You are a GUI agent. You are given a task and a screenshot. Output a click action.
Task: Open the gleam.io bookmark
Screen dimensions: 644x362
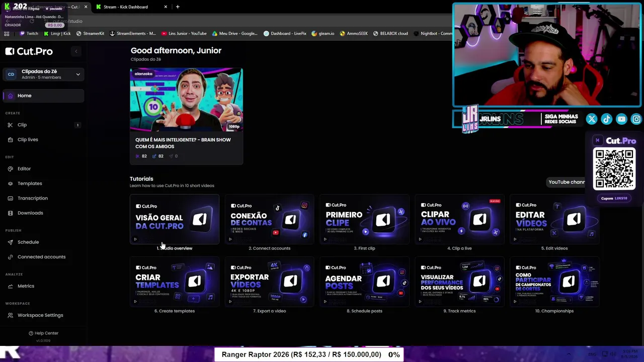(323, 34)
